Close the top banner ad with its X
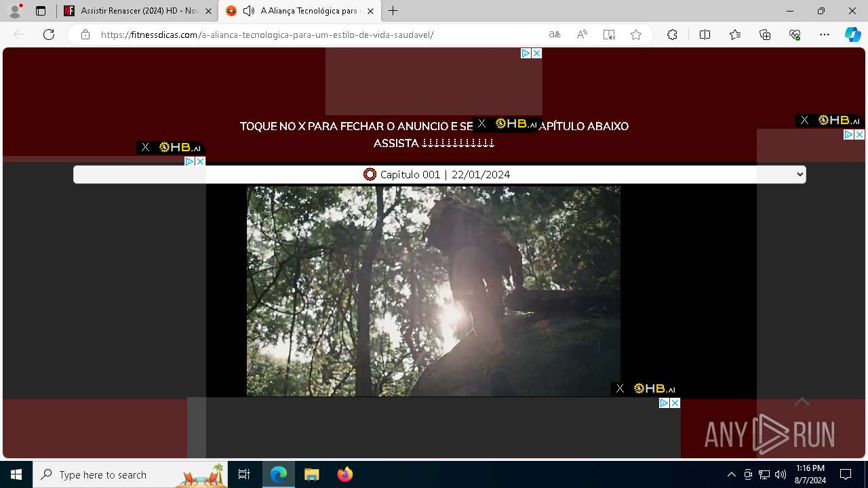868x488 pixels. pos(536,53)
